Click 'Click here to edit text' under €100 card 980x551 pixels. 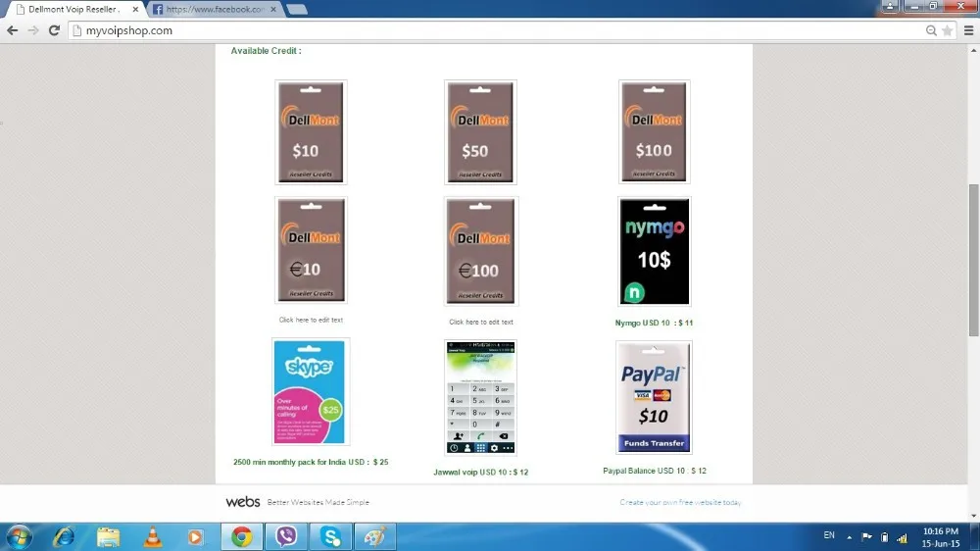pos(480,323)
